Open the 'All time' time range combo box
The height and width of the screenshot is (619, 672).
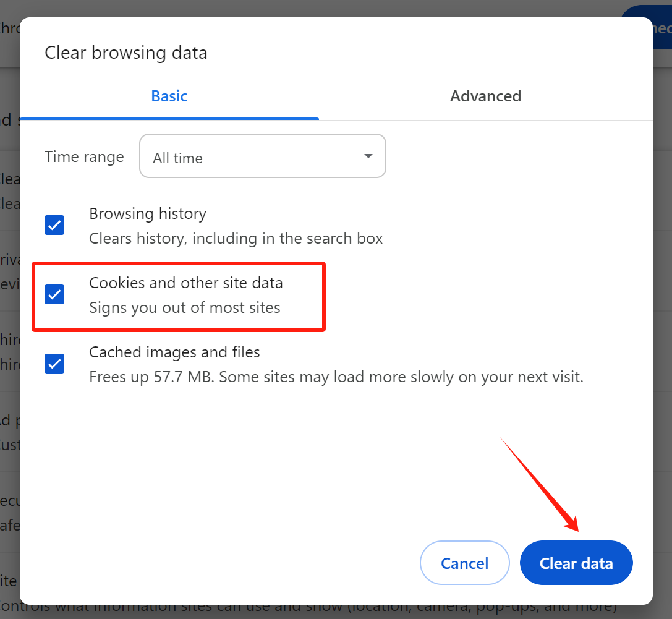pos(262,156)
